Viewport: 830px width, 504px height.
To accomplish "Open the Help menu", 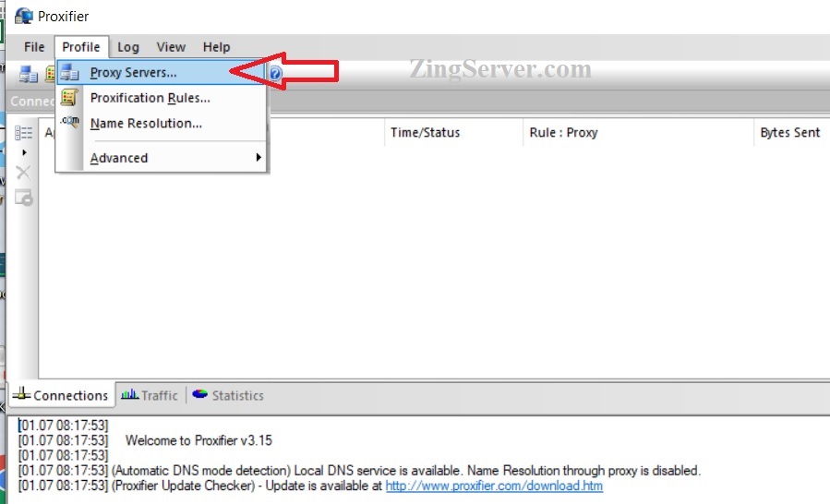I will coord(216,47).
